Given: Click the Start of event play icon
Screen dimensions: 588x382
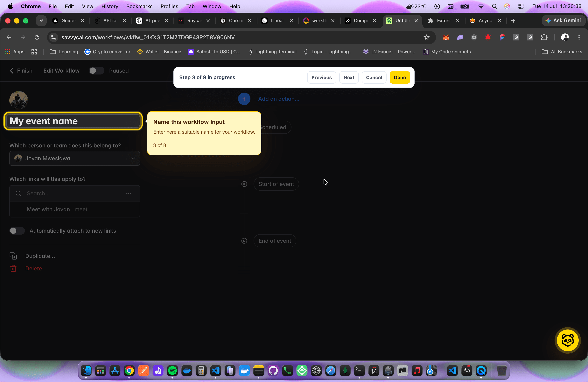Looking at the screenshot, I should 244,184.
